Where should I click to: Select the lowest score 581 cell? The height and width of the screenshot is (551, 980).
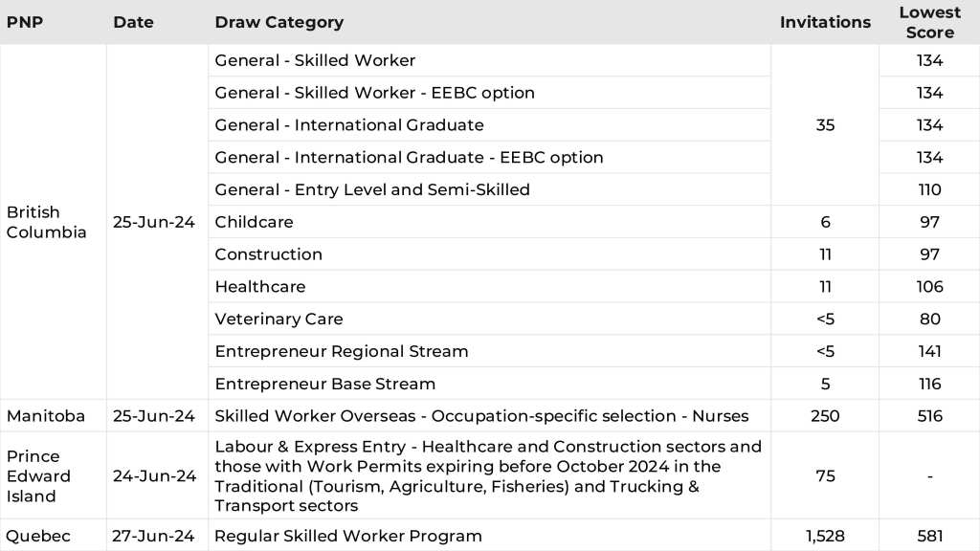click(929, 536)
